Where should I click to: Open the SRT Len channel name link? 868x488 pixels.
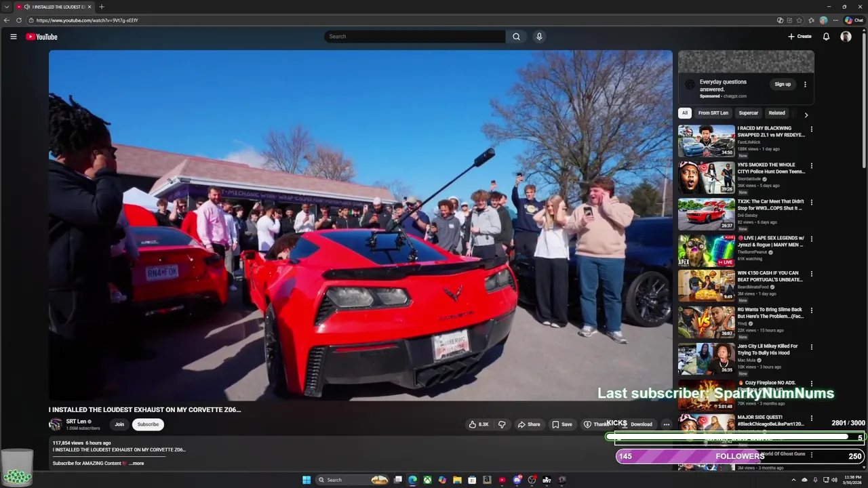(x=76, y=422)
